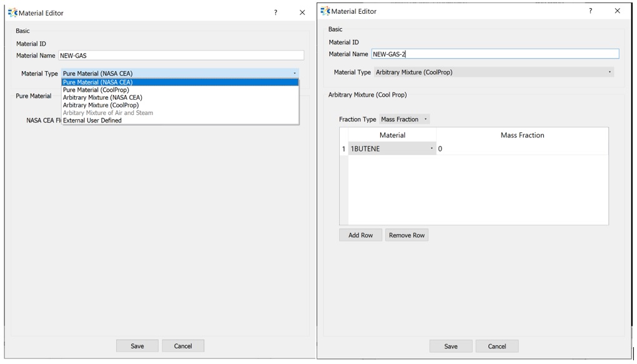
Task: Save the NEW-GAS-2 material
Action: (x=450, y=347)
